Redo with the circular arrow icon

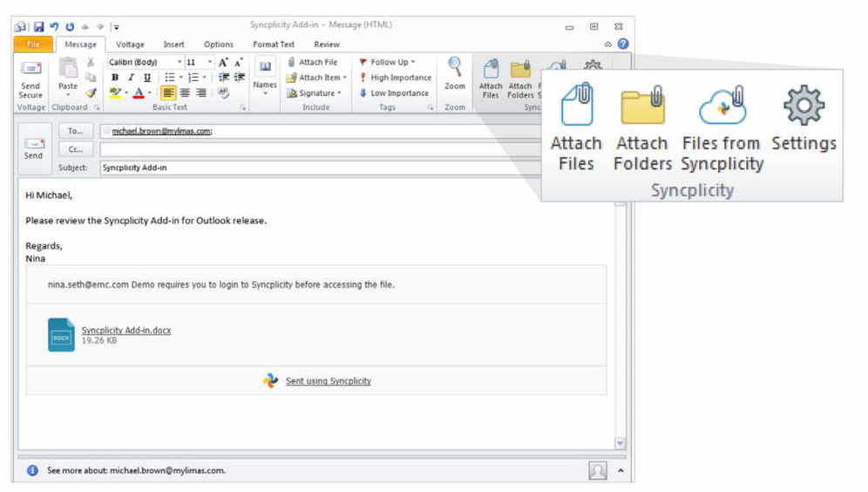[x=70, y=26]
